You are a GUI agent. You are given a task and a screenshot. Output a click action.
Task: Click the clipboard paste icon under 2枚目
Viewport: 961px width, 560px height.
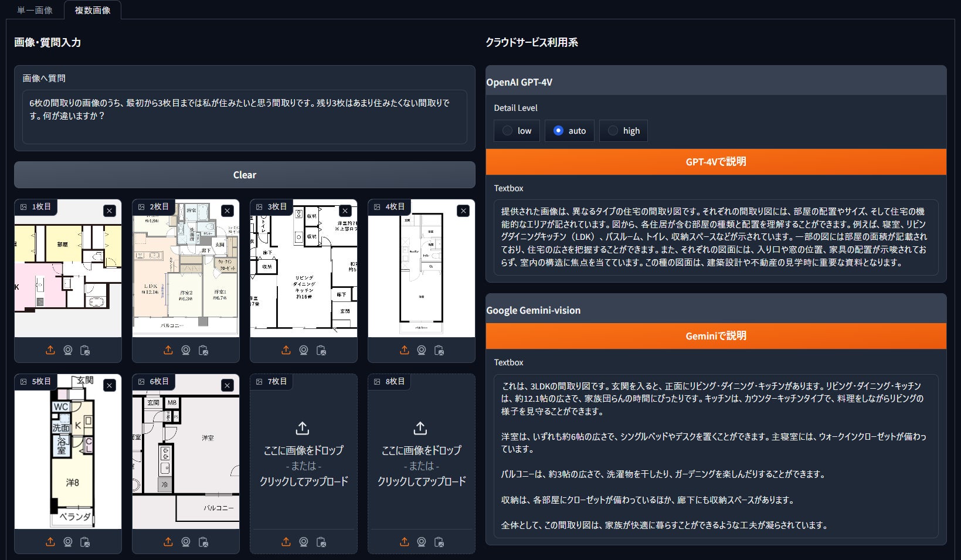[203, 350]
